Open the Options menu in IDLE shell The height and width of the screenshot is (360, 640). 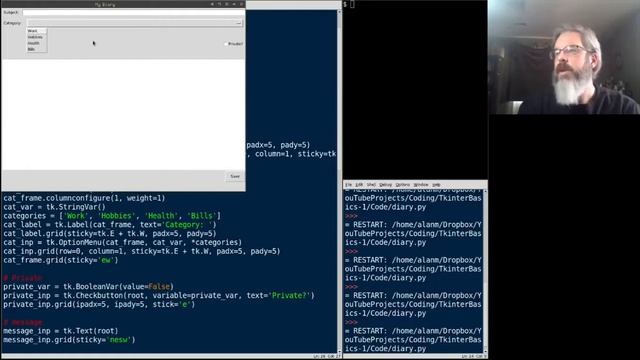[403, 185]
